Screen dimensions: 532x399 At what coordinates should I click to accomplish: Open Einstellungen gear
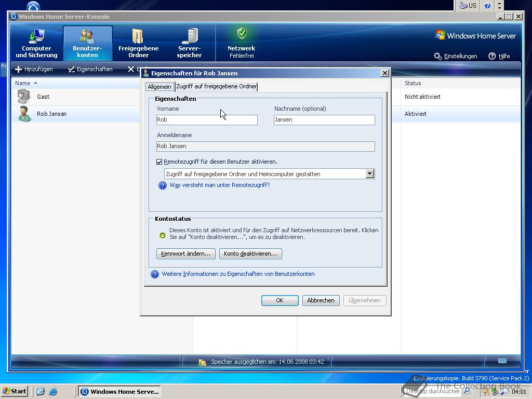[x=456, y=56]
